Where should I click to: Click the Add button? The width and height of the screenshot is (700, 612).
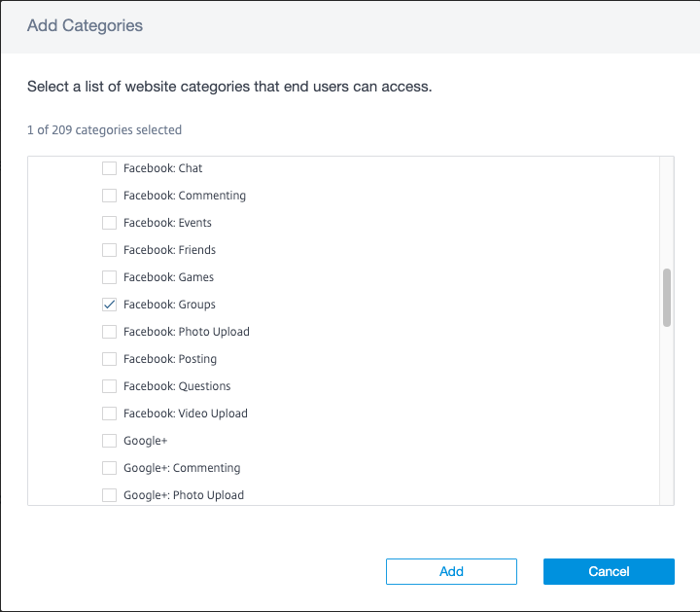451,571
